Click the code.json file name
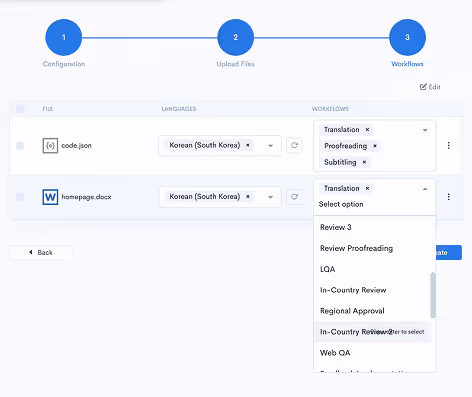This screenshot has height=397, width=472. pyautogui.click(x=76, y=146)
